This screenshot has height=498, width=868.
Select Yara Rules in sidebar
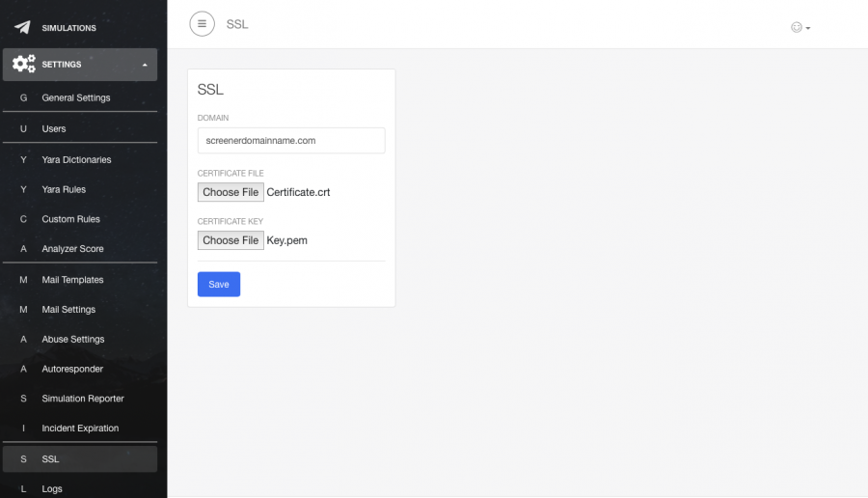(64, 189)
